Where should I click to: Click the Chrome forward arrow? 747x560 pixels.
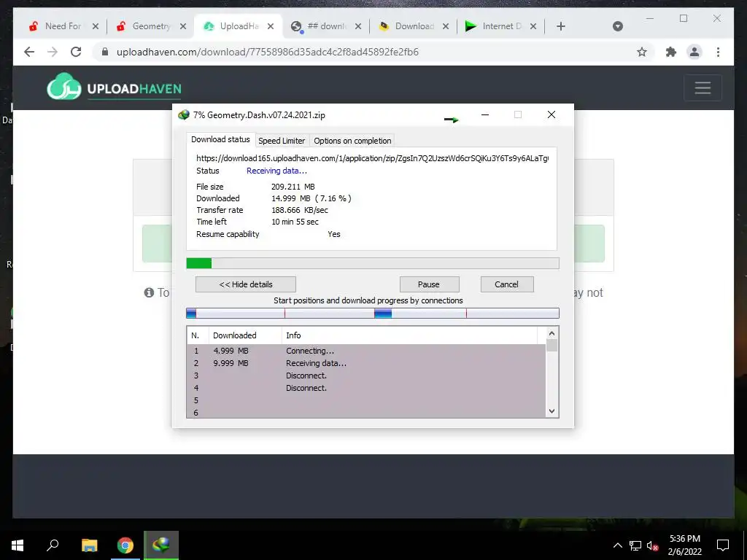point(53,52)
